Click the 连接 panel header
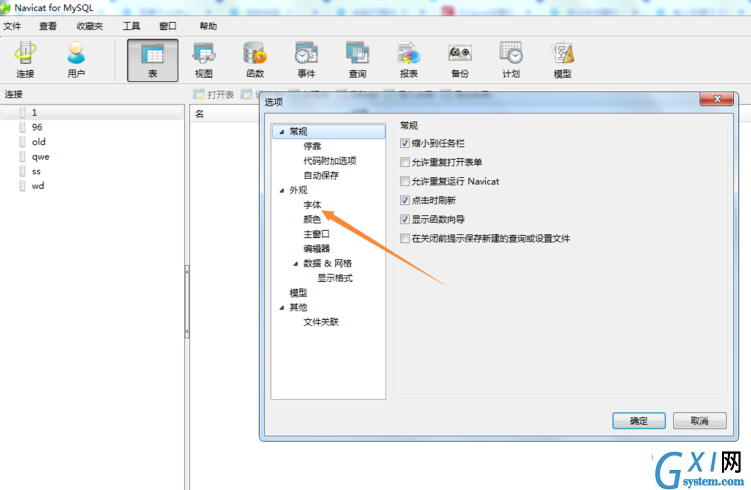 (14, 94)
